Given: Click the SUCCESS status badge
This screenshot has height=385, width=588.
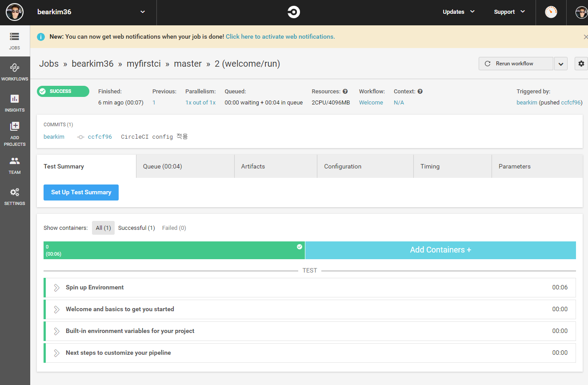Looking at the screenshot, I should pyautogui.click(x=63, y=91).
